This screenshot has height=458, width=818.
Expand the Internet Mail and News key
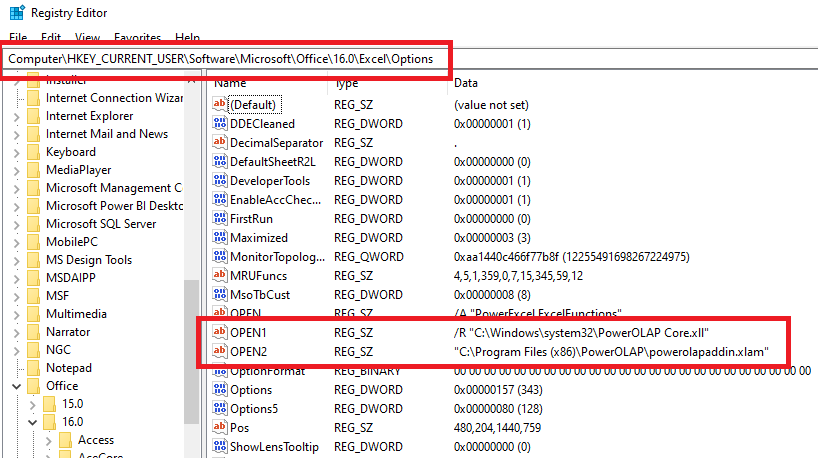tap(16, 135)
